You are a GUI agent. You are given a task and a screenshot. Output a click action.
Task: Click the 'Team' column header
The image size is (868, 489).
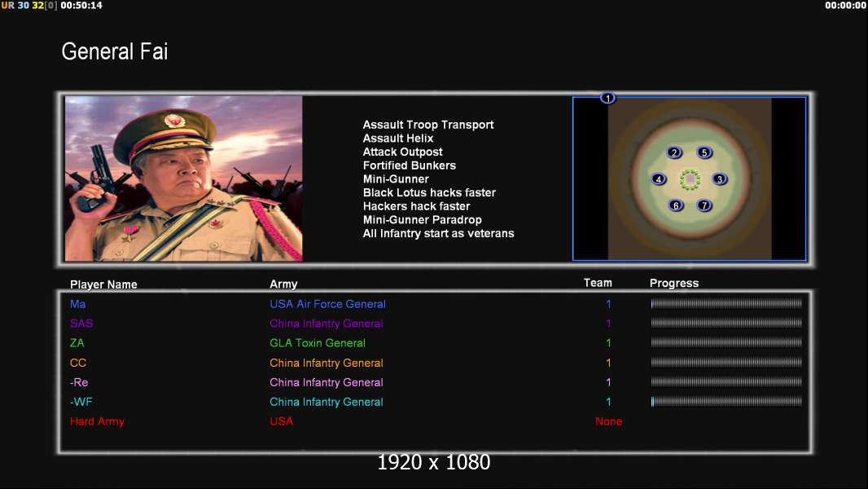(x=598, y=283)
